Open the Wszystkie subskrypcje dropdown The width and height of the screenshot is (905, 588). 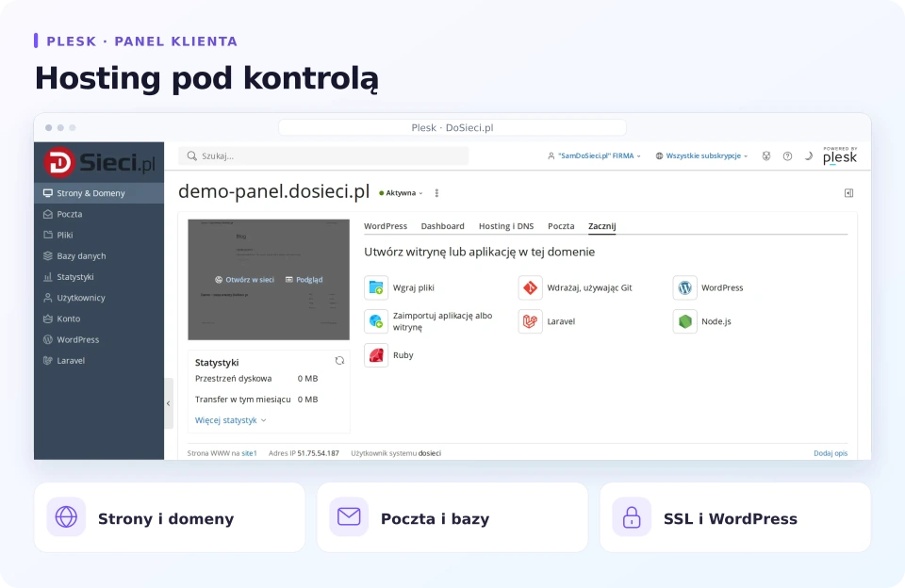click(701, 155)
